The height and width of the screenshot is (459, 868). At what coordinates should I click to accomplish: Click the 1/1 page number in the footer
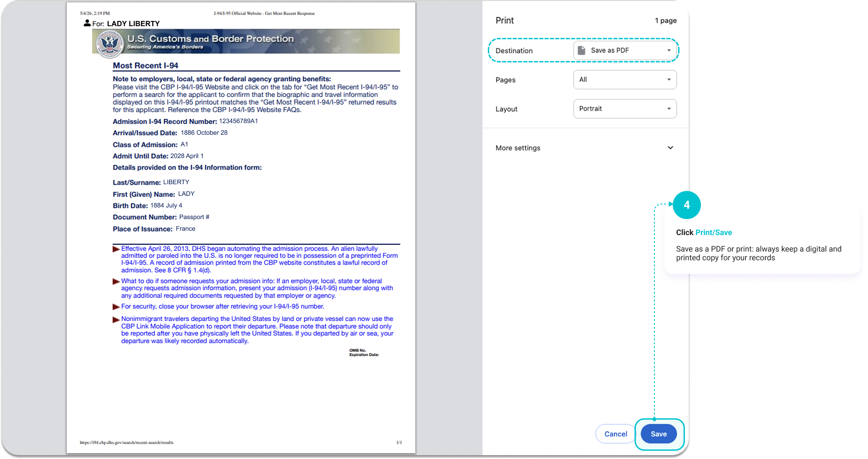[399, 443]
